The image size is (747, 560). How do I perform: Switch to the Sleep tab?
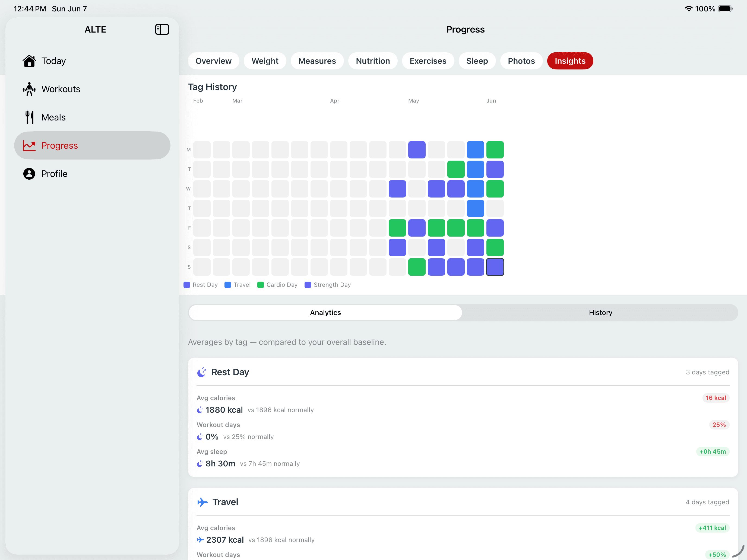click(477, 61)
